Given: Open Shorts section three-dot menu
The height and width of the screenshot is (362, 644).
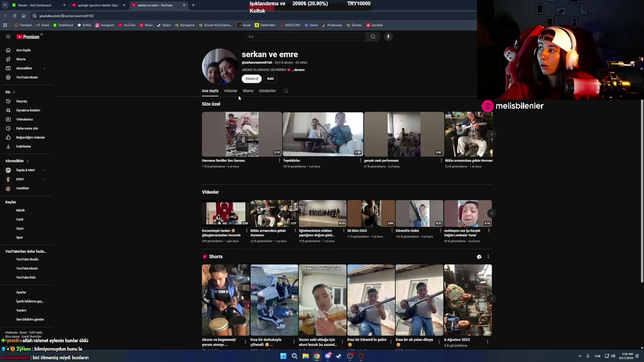Looking at the screenshot, I should pyautogui.click(x=488, y=257).
